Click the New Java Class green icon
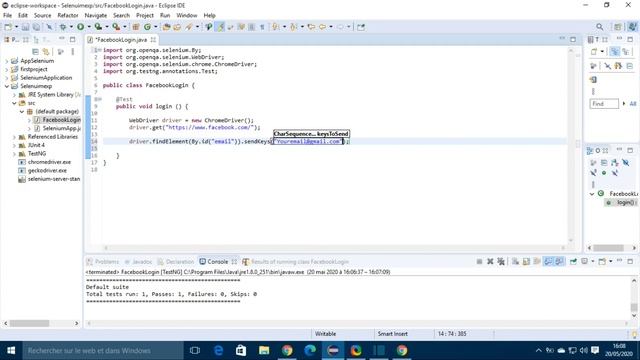Viewport: 640px width, 360px height. pyautogui.click(x=147, y=27)
